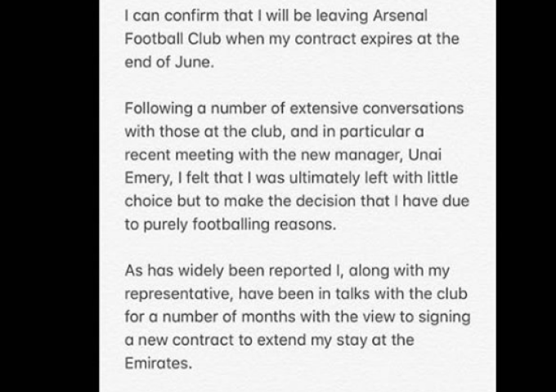Image resolution: width=556 pixels, height=392 pixels.
Task: Select the words "Football Club"
Action: [173, 38]
